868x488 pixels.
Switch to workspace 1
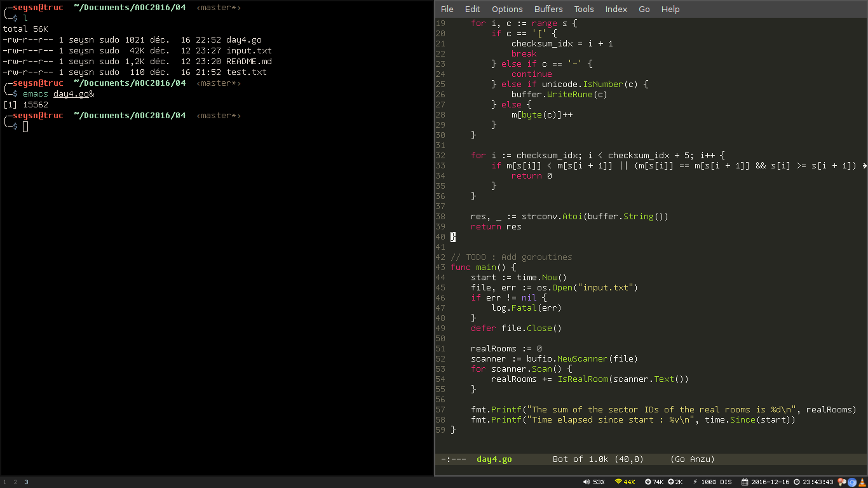(4, 482)
